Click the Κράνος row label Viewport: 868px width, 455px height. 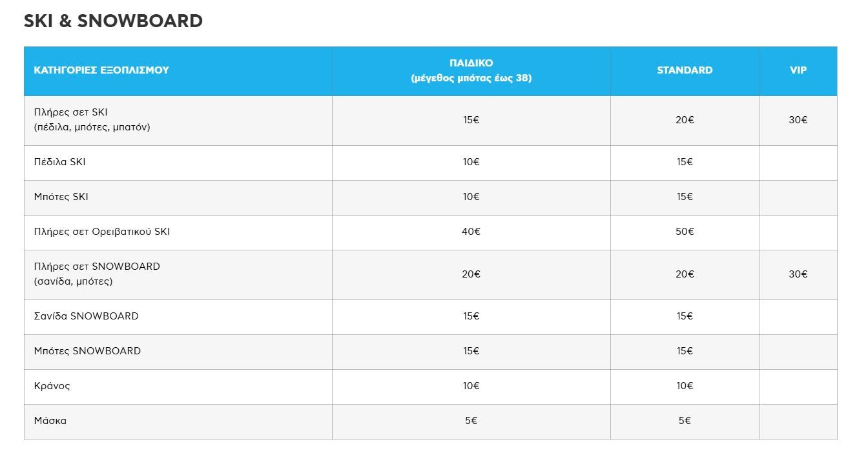pyautogui.click(x=52, y=386)
